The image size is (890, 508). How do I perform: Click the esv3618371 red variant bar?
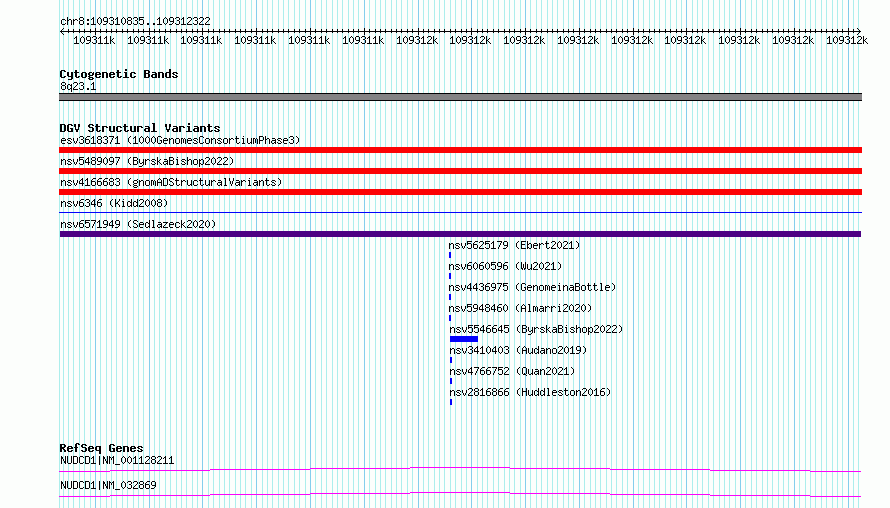460,150
